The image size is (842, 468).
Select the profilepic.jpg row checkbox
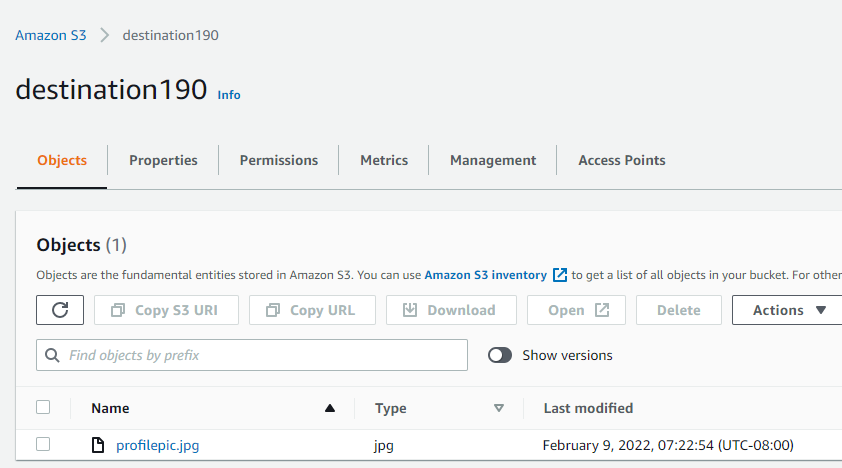pos(43,445)
